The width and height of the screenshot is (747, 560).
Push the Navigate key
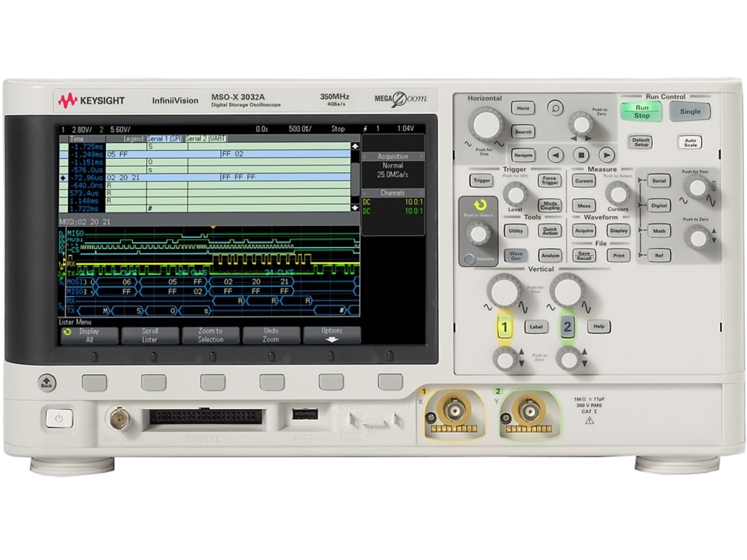(523, 155)
